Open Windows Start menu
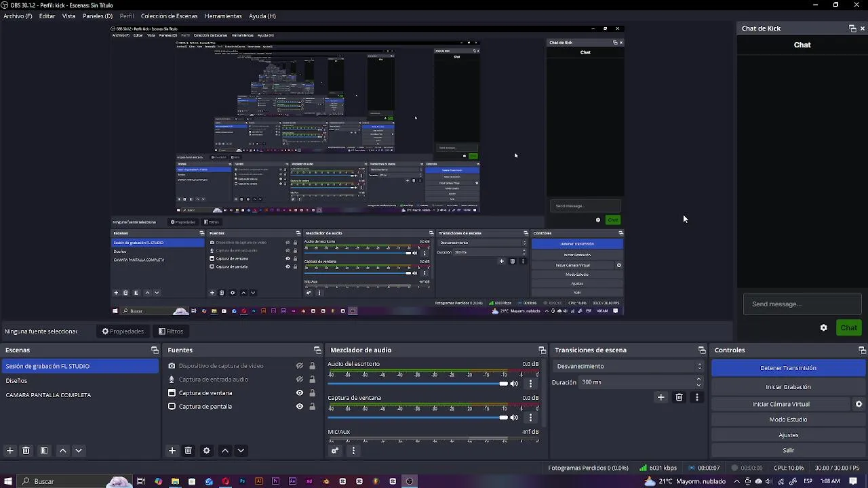Screen dimensions: 868x488 tap(8, 481)
